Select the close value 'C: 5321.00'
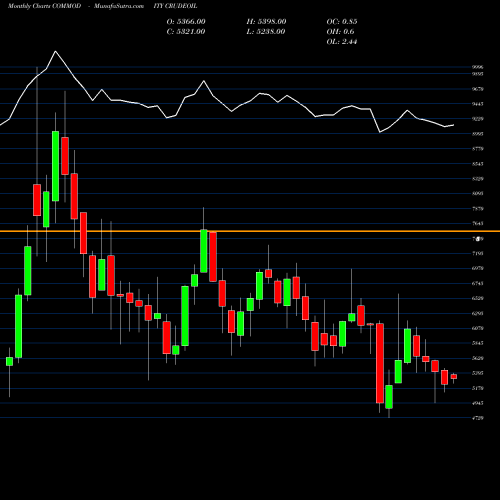Image resolution: width=500 pixels, height=500 pixels. pyautogui.click(x=186, y=31)
